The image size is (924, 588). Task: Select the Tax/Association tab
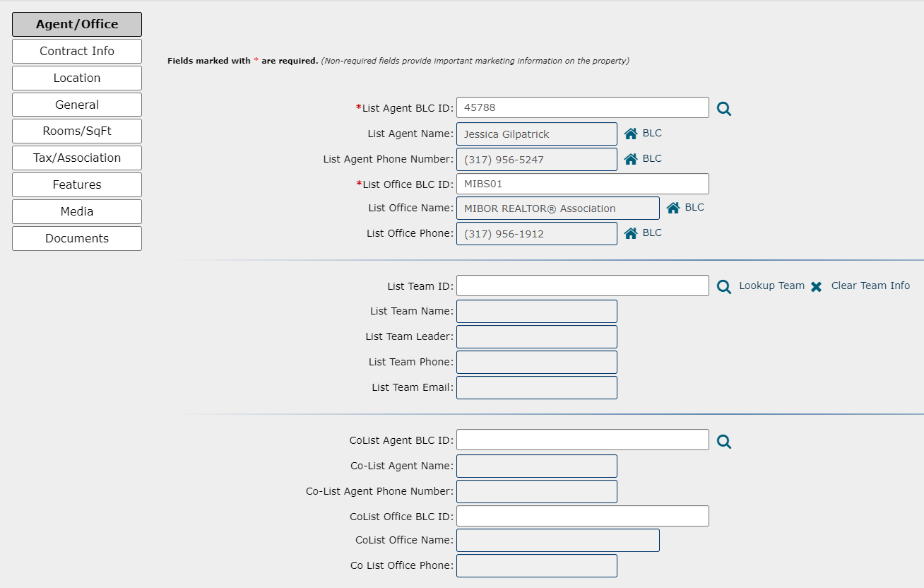[77, 158]
